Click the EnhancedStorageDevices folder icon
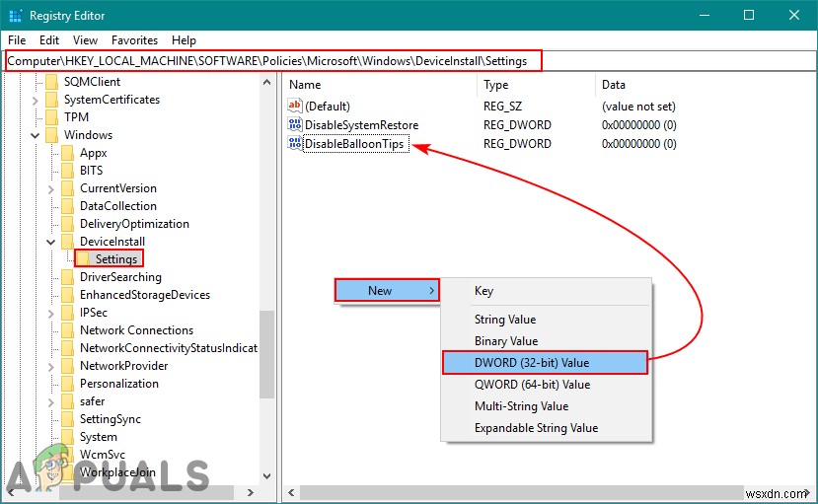818x504 pixels. pyautogui.click(x=67, y=295)
